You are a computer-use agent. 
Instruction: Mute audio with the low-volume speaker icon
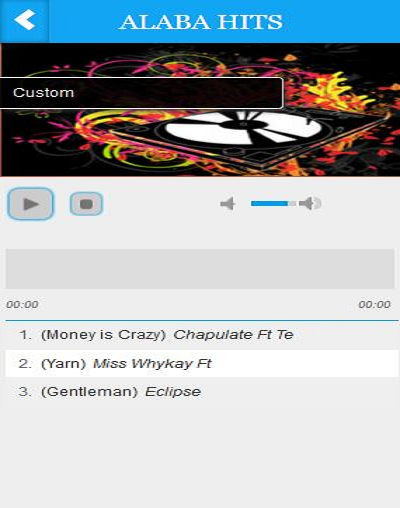228,204
